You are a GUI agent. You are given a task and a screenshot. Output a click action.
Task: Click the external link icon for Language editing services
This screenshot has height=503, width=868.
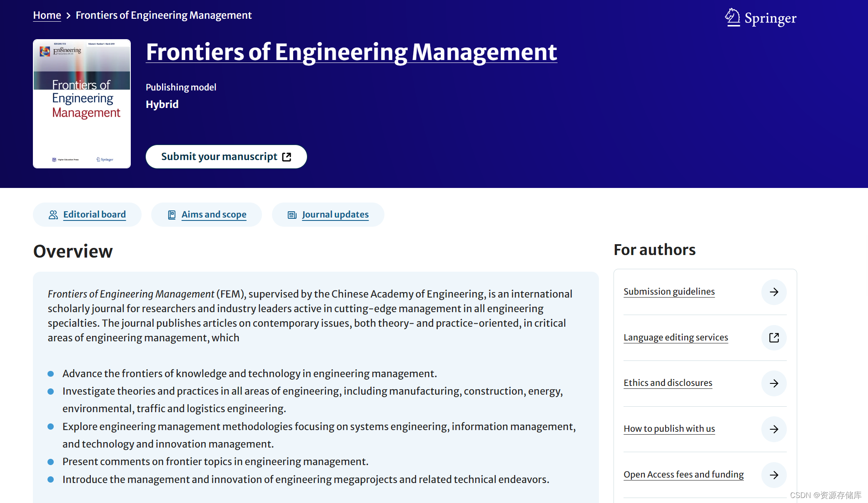pyautogui.click(x=774, y=338)
